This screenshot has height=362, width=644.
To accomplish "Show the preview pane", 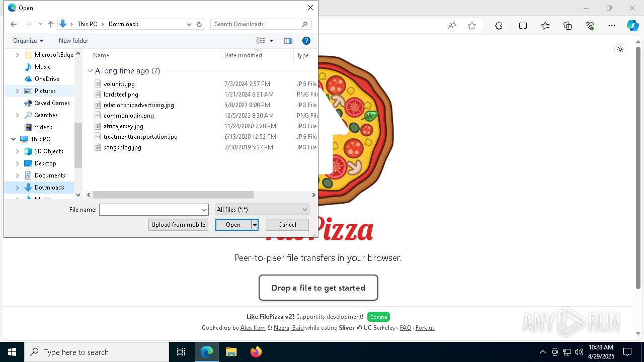I will click(288, 41).
